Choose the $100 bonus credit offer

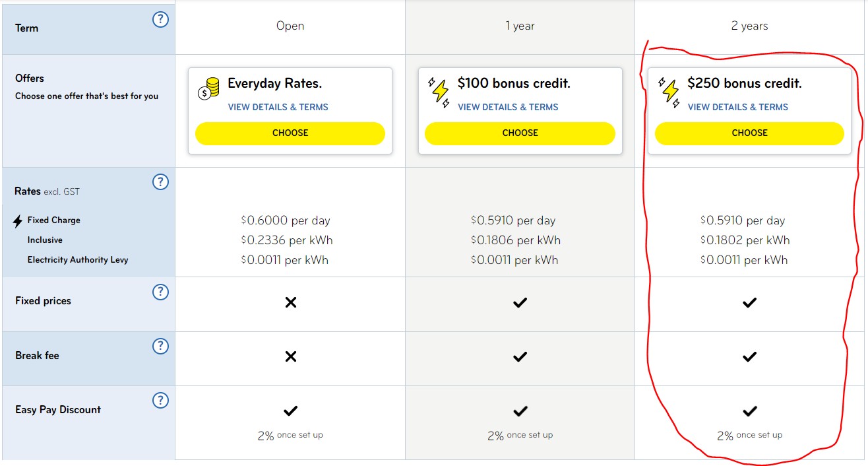coord(520,133)
